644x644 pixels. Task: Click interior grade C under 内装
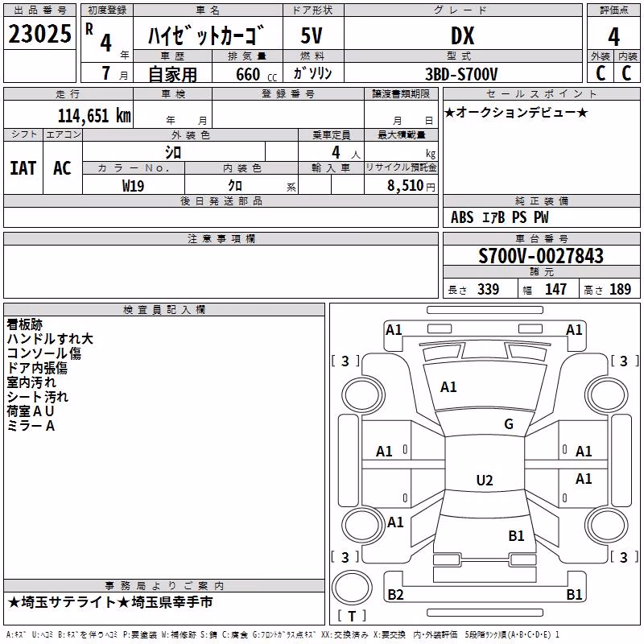tap(626, 73)
